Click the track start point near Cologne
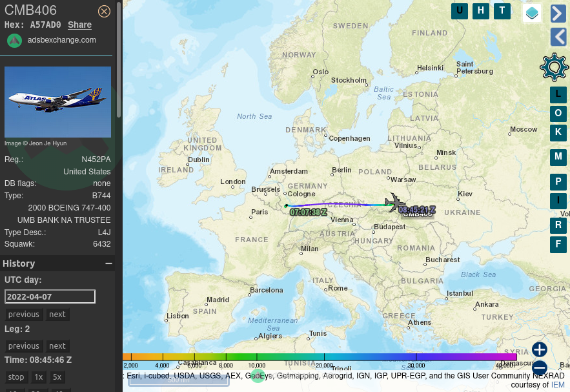 286,206
